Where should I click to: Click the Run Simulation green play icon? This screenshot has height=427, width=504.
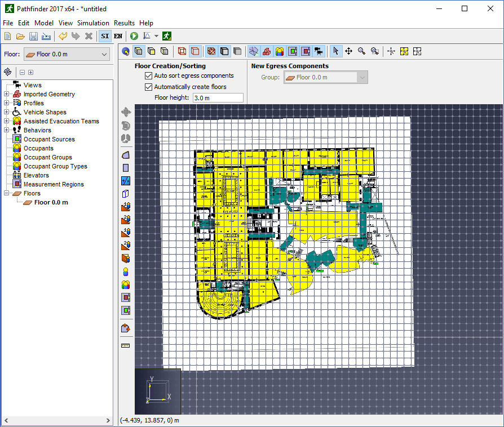[134, 36]
